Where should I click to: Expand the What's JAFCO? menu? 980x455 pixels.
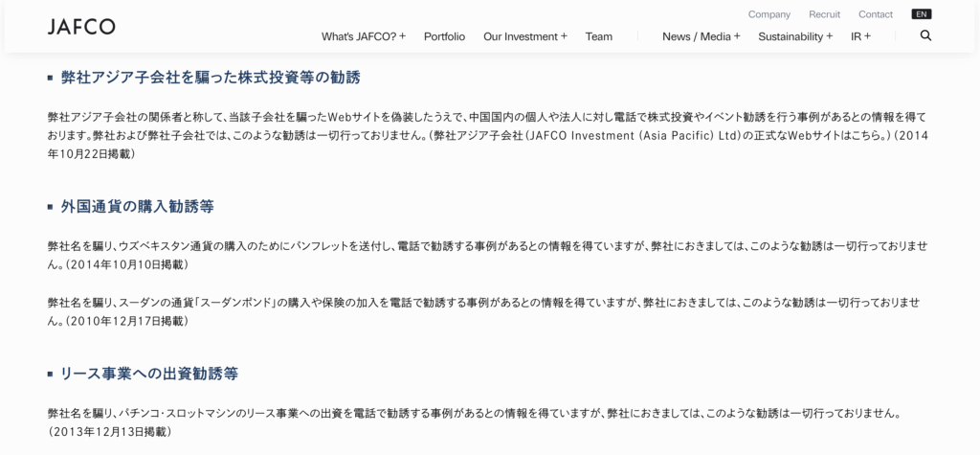coord(364,36)
